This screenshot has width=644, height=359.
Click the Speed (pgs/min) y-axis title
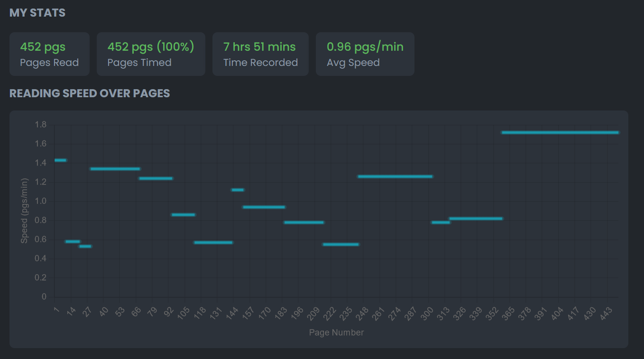(x=25, y=211)
